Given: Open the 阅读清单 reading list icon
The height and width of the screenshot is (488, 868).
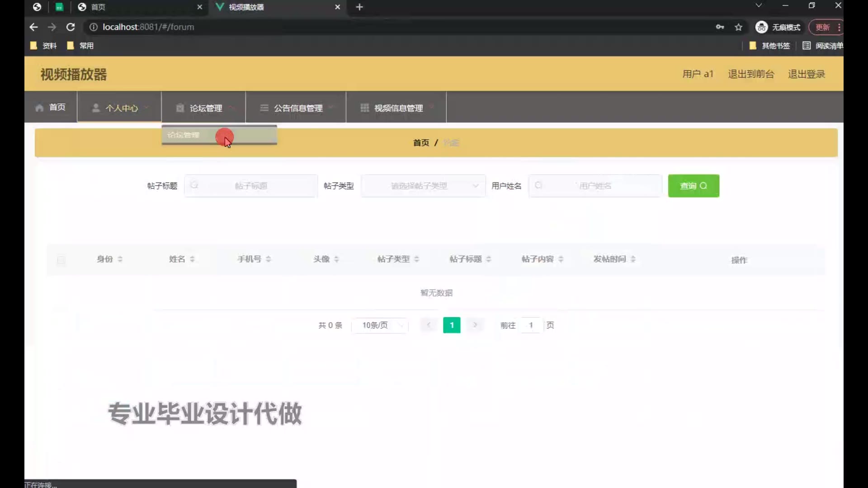Looking at the screenshot, I should coord(806,46).
